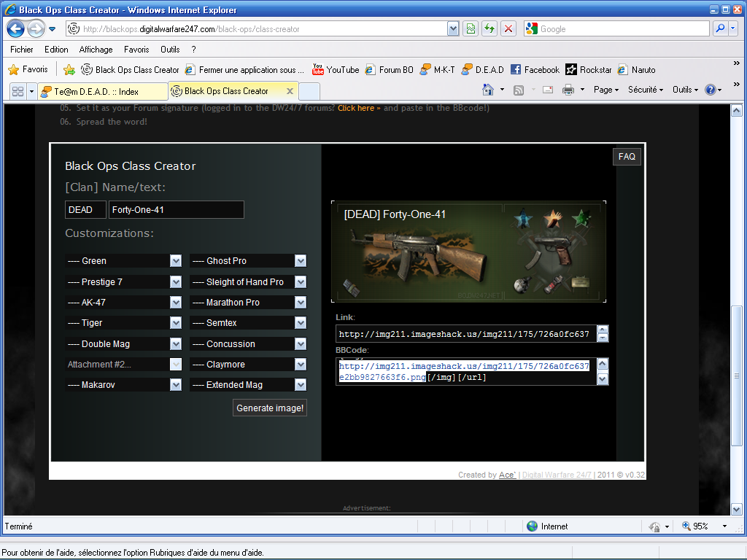
Task: Open the Naruto favorite
Action: pos(636,69)
